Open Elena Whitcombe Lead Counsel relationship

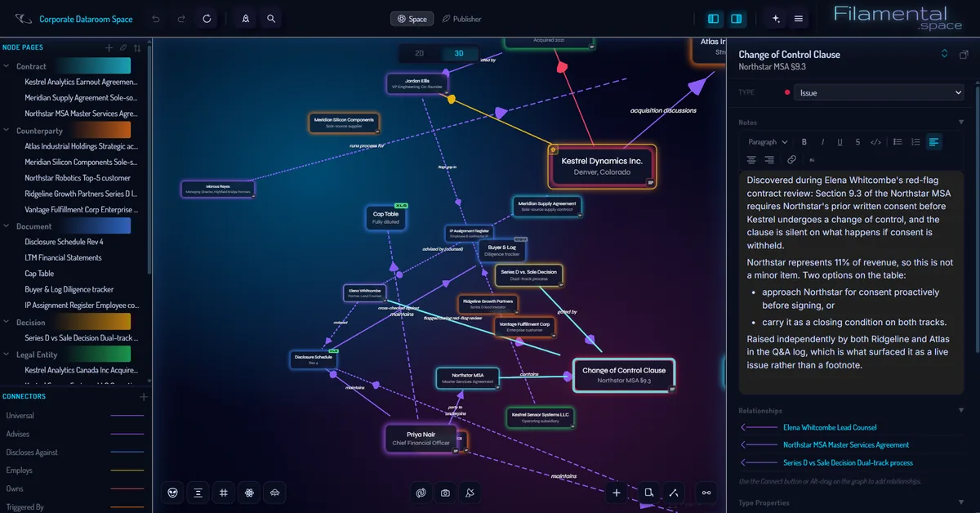pyautogui.click(x=830, y=427)
